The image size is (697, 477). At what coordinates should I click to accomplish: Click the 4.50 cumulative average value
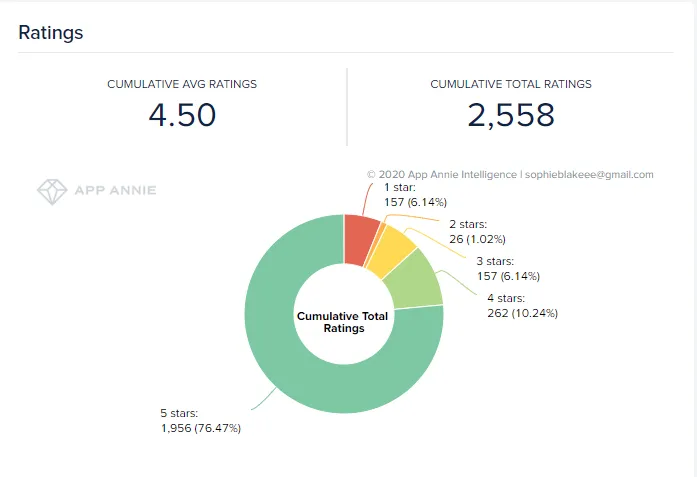pos(182,115)
